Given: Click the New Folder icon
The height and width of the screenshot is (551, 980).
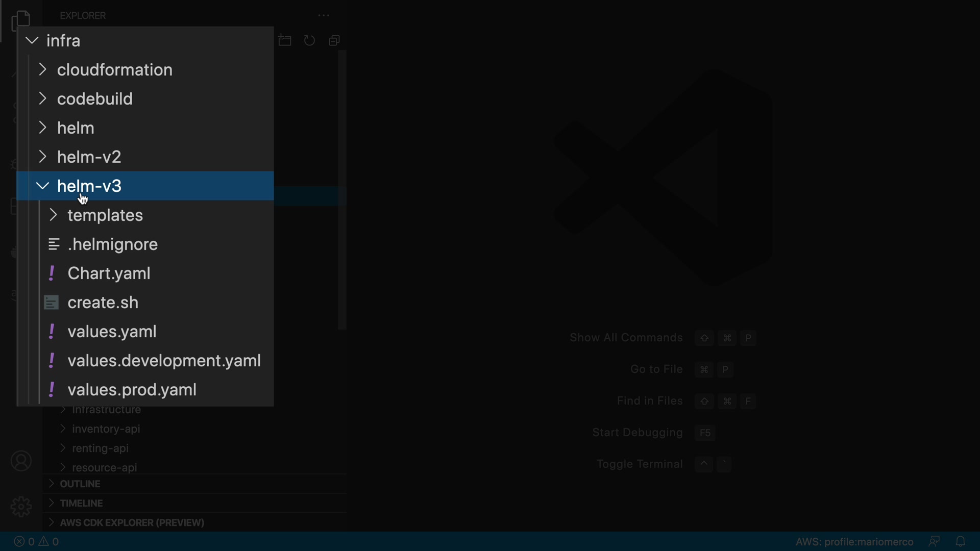Looking at the screenshot, I should tap(285, 40).
